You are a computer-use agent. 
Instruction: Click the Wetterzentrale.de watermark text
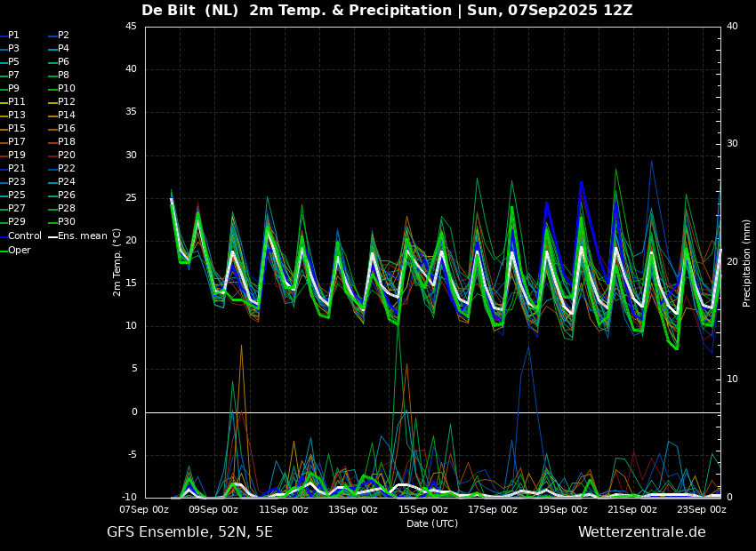tap(642, 532)
